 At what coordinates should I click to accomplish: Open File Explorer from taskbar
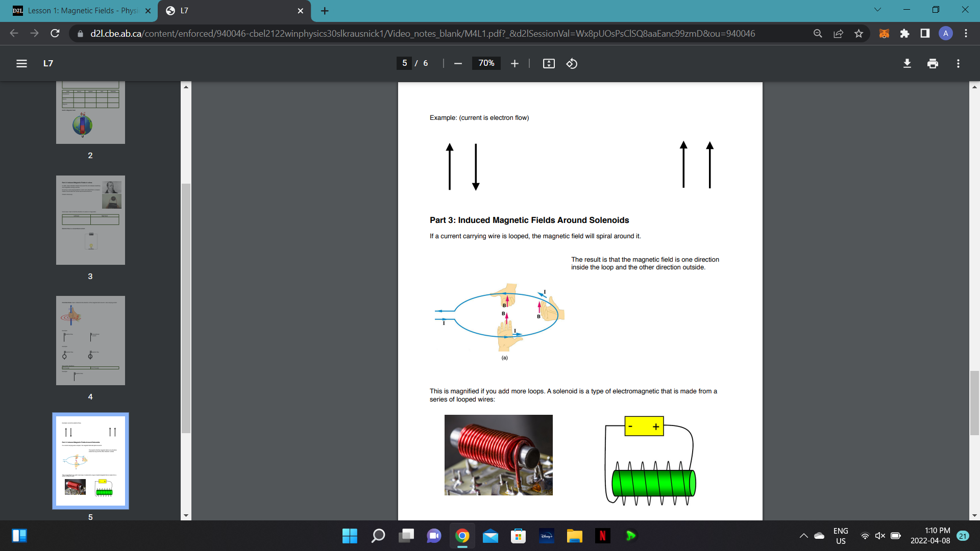pos(575,536)
